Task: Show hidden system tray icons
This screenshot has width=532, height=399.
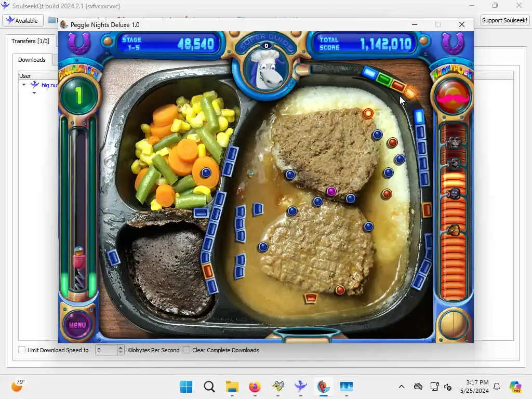Action: tap(402, 387)
